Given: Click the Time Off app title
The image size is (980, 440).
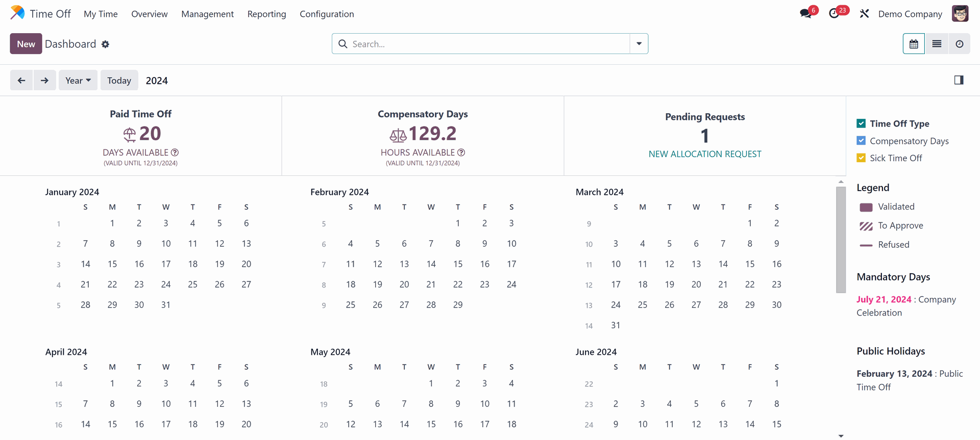Looking at the screenshot, I should [x=50, y=14].
